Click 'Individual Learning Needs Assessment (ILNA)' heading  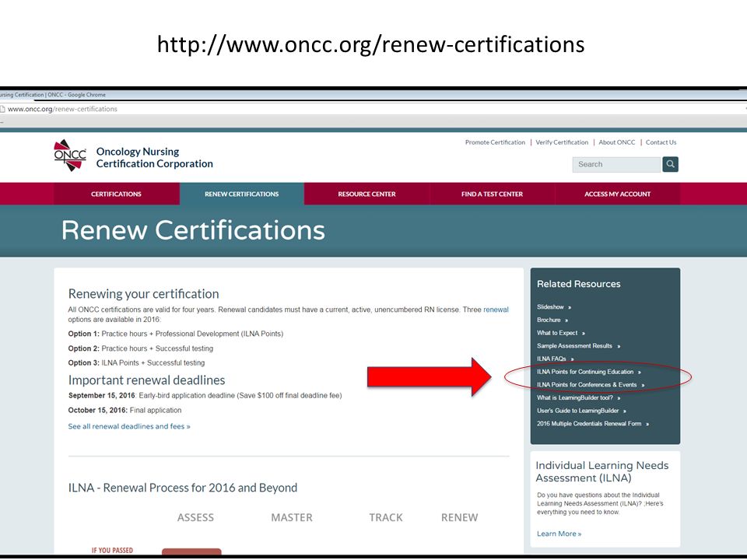pos(601,471)
